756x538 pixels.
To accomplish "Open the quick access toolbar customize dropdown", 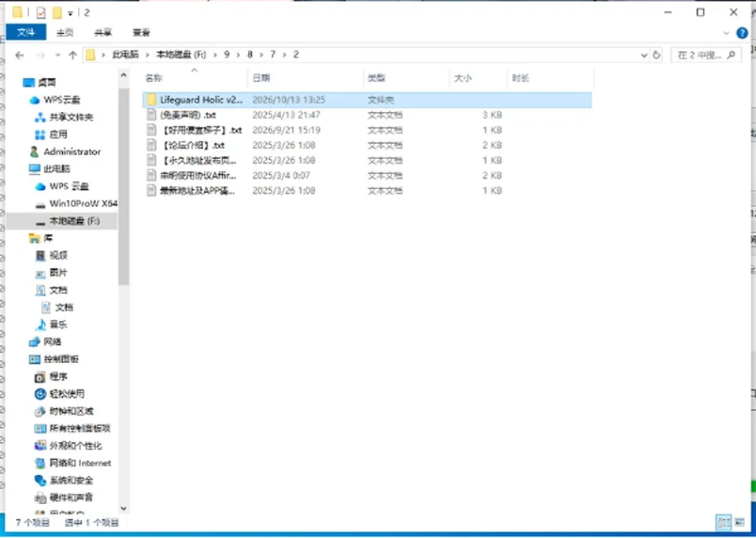I will click(70, 13).
